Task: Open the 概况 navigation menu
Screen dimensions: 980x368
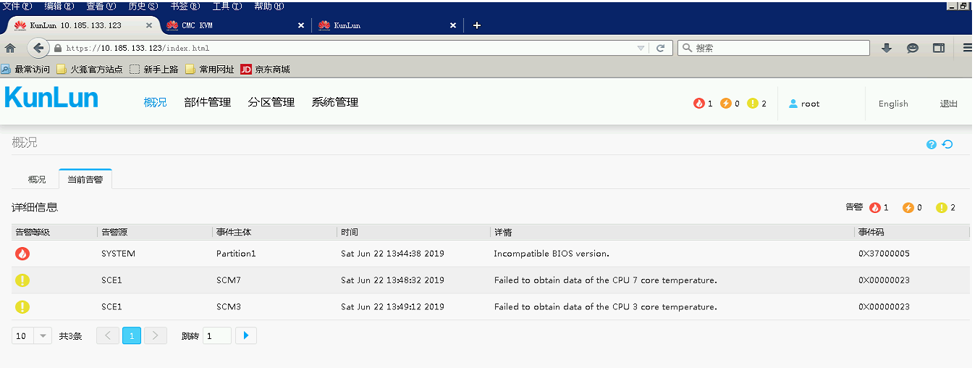Action: pyautogui.click(x=155, y=103)
